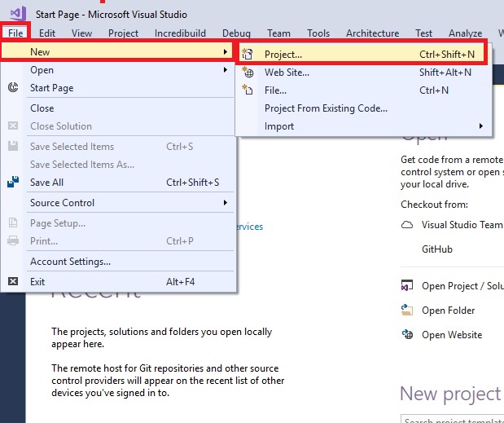Click the Start Page menu icon
Viewport: 504px width, 423px height.
13,87
